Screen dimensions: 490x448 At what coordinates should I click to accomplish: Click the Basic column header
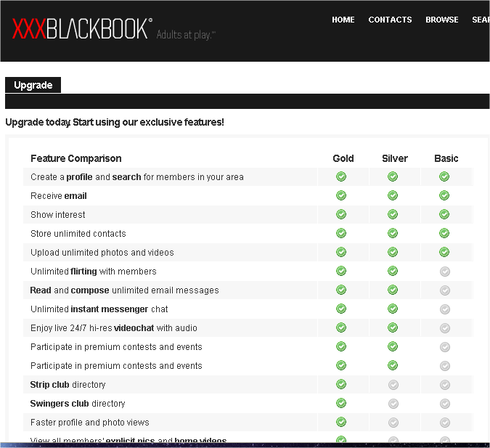pyautogui.click(x=446, y=158)
